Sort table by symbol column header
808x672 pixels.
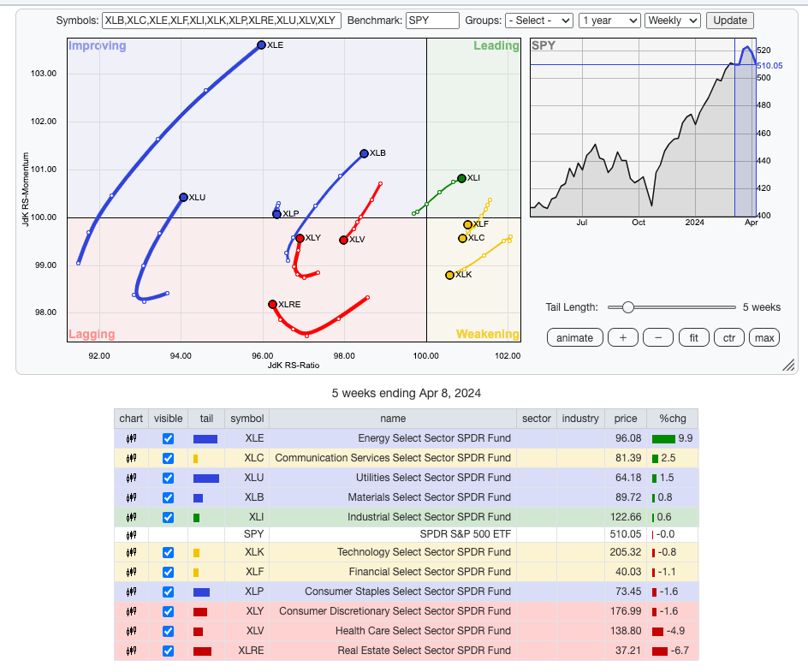click(247, 419)
